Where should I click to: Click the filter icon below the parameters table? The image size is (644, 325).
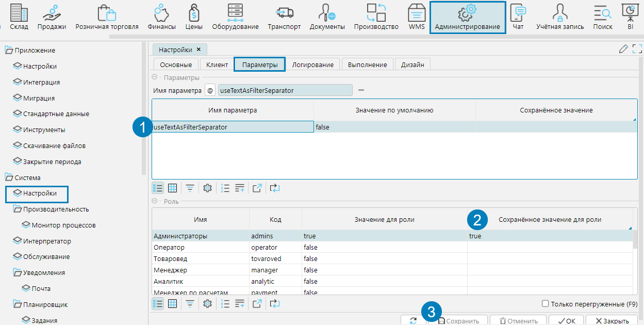pos(190,188)
